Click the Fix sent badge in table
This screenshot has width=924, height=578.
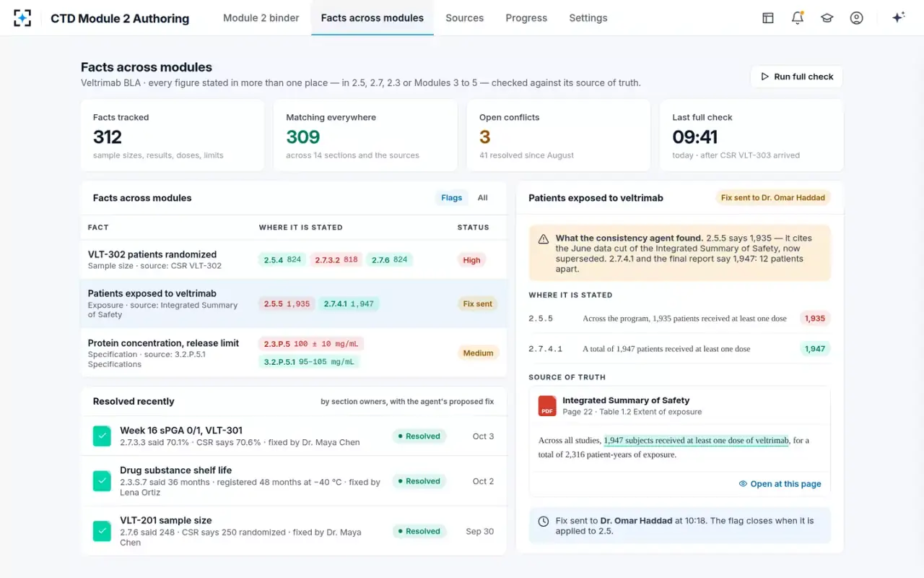click(x=478, y=304)
